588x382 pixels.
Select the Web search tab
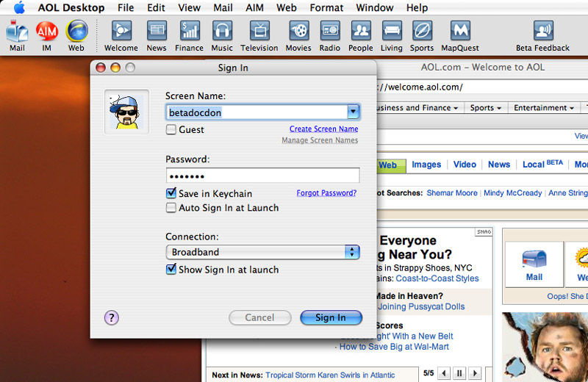click(x=391, y=165)
